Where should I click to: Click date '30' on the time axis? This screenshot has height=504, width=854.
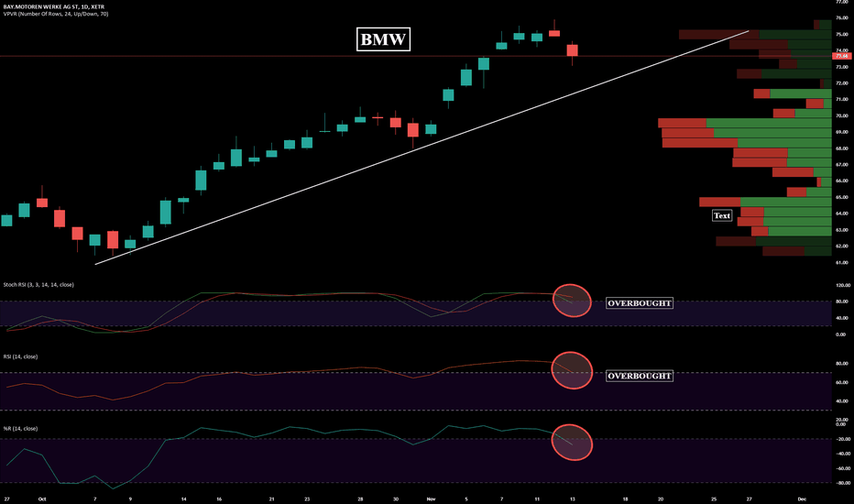(x=396, y=499)
